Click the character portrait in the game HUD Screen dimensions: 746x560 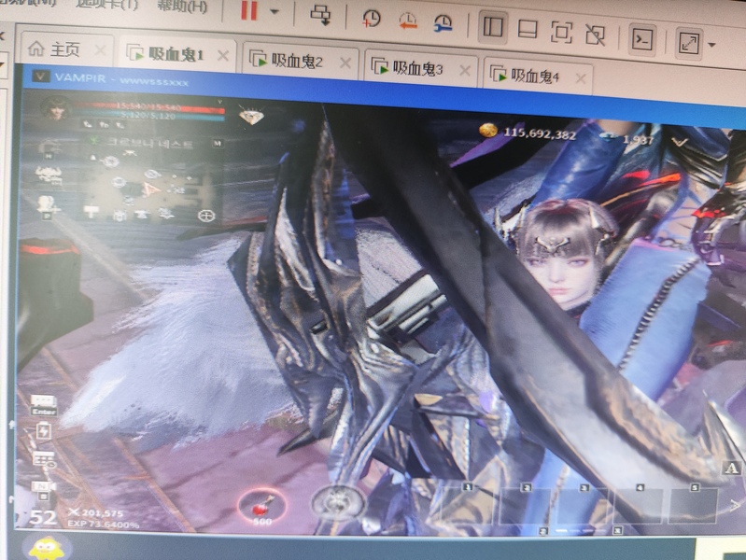[56, 108]
